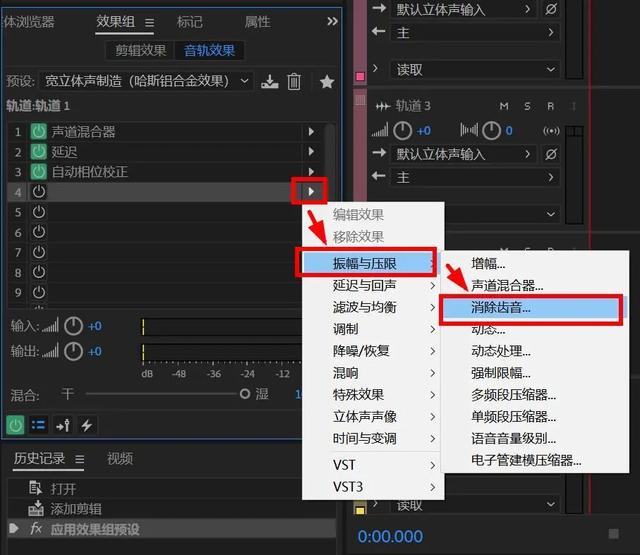The height and width of the screenshot is (555, 640).
Task: Select Add Clip history entry
Action: pos(171,509)
